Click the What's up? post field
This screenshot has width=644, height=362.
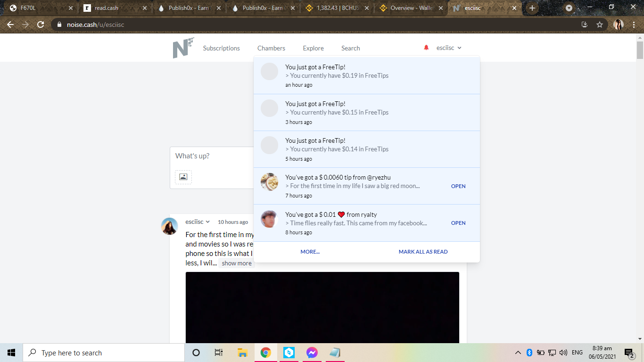click(212, 156)
